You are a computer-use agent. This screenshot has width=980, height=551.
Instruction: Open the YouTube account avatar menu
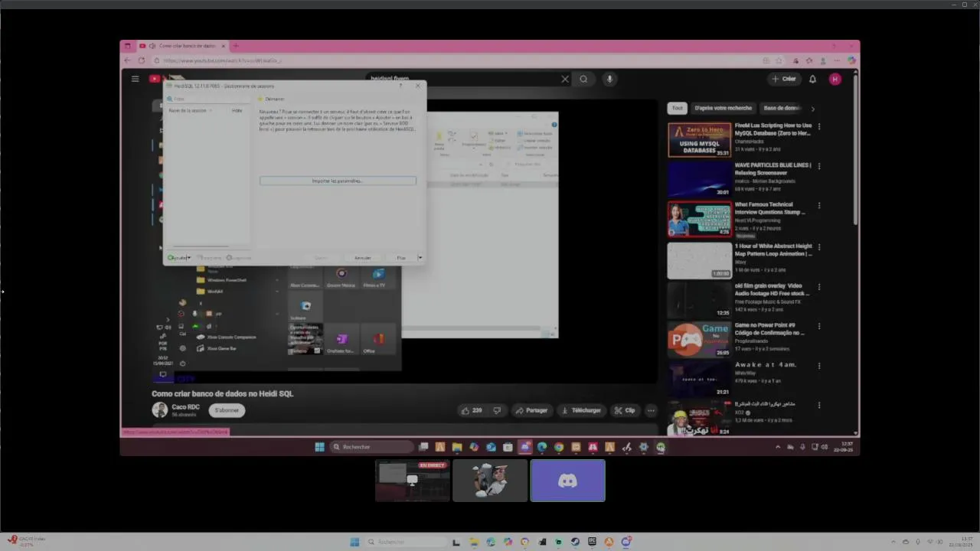click(x=835, y=79)
